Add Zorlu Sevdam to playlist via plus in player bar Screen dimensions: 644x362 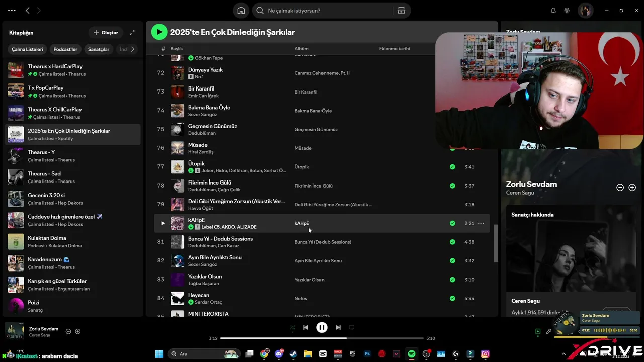pos(77,331)
